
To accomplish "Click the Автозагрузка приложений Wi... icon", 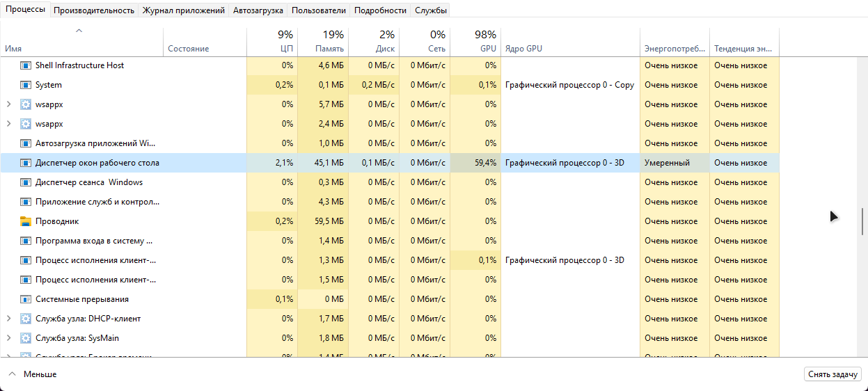I will (26, 143).
